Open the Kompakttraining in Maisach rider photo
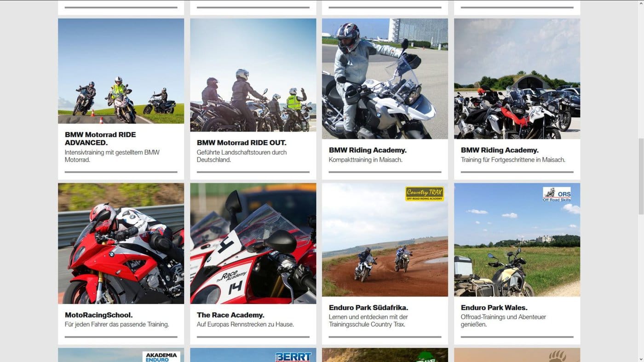 pyautogui.click(x=385, y=79)
